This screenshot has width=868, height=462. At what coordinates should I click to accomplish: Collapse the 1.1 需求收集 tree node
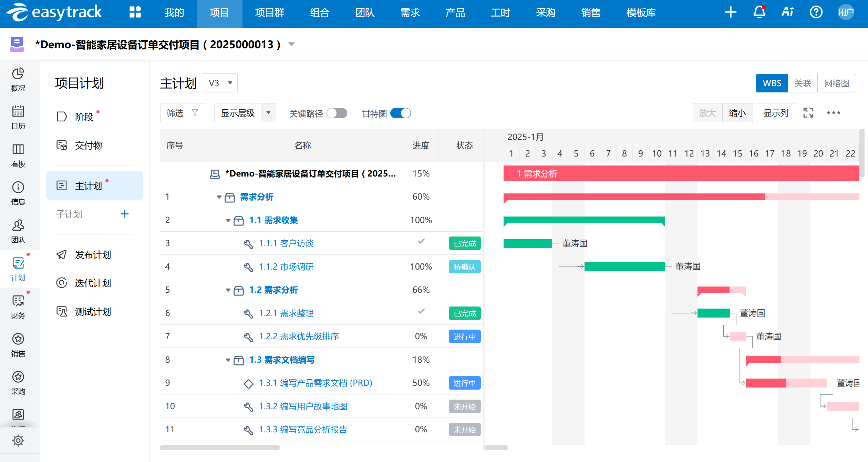228,221
